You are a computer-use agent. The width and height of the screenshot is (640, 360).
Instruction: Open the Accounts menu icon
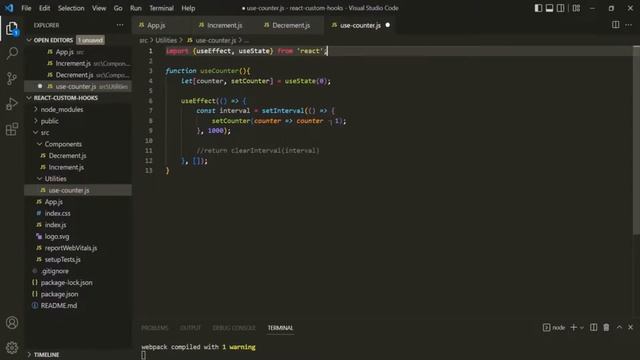pyautogui.click(x=12, y=323)
